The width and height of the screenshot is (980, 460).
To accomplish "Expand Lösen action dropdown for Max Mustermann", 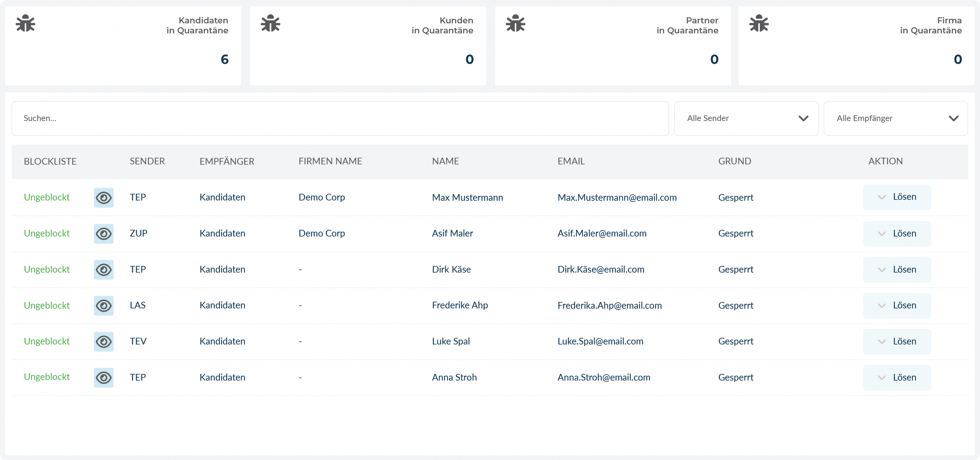I will click(x=882, y=197).
